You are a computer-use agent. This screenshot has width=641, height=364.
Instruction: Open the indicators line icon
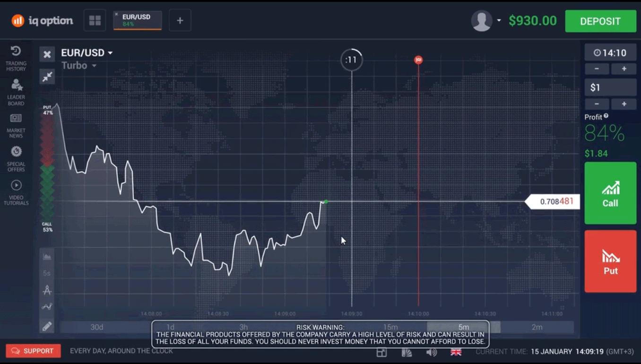pyautogui.click(x=47, y=307)
